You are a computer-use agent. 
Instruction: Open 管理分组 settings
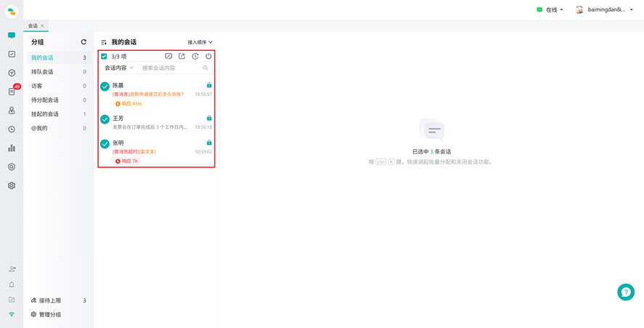click(x=46, y=314)
